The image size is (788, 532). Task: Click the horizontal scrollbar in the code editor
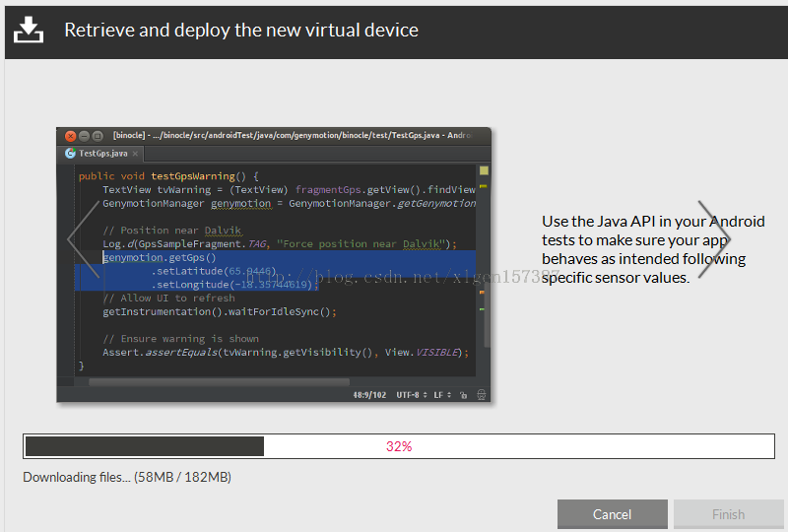pyautogui.click(x=219, y=381)
